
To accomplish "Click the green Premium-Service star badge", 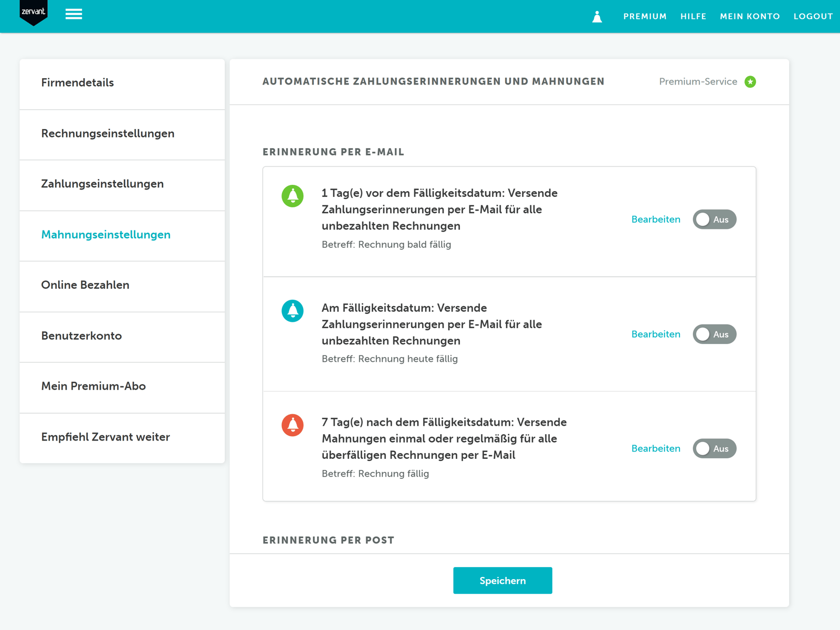I will tap(750, 81).
